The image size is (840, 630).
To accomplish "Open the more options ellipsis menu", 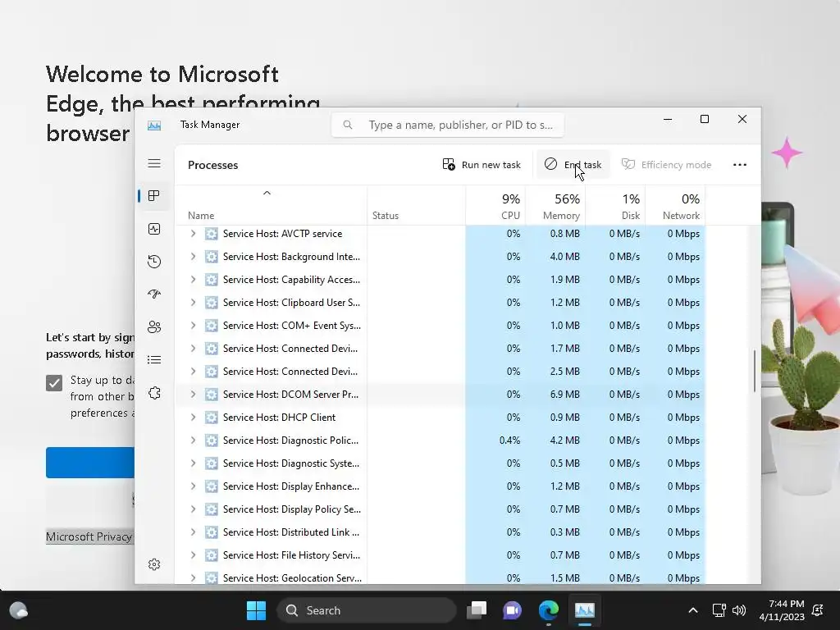I will (740, 165).
